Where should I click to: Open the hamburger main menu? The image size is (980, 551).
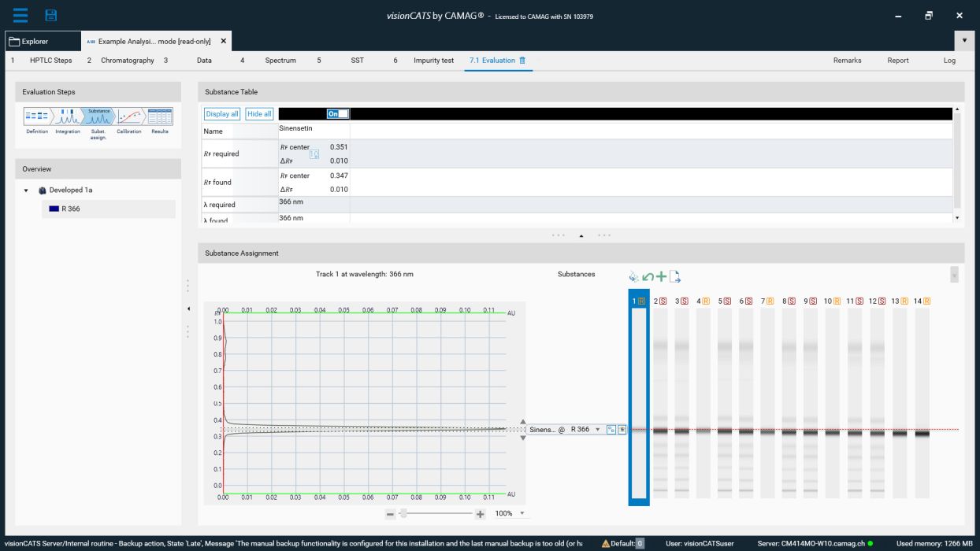coord(20,16)
